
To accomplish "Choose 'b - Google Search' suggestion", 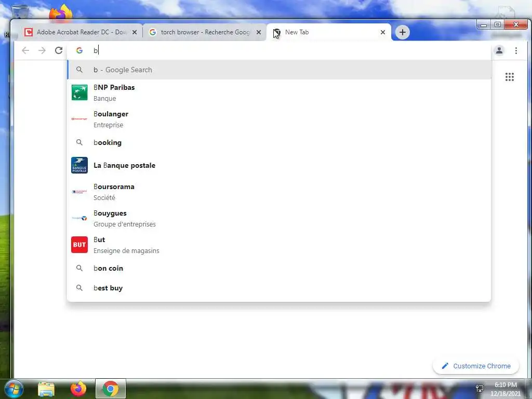I will click(279, 70).
